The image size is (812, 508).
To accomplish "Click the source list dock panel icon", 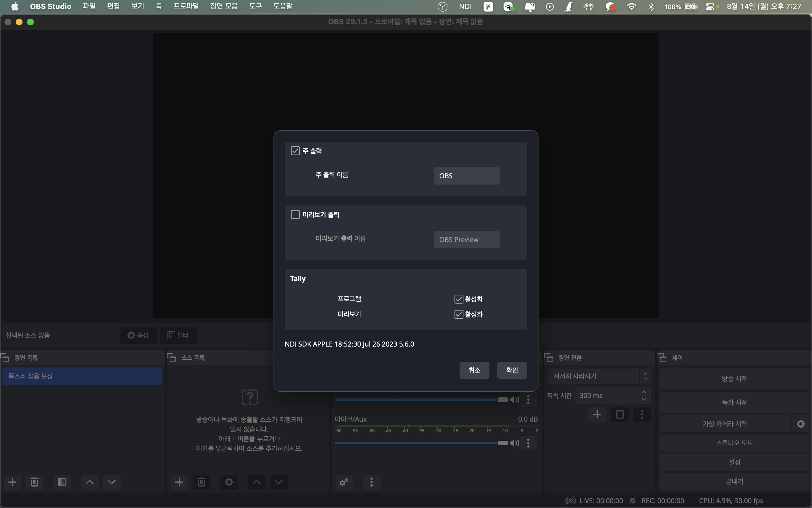I will 171,358.
